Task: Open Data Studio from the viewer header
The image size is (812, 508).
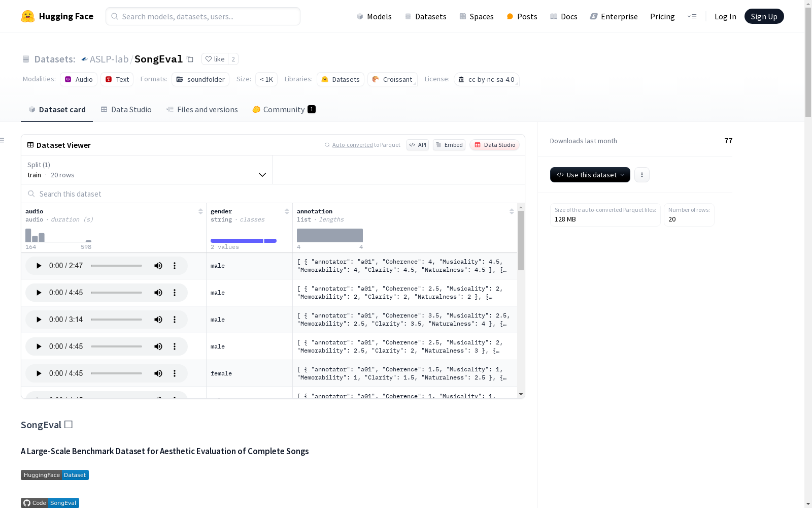Action: [495, 145]
